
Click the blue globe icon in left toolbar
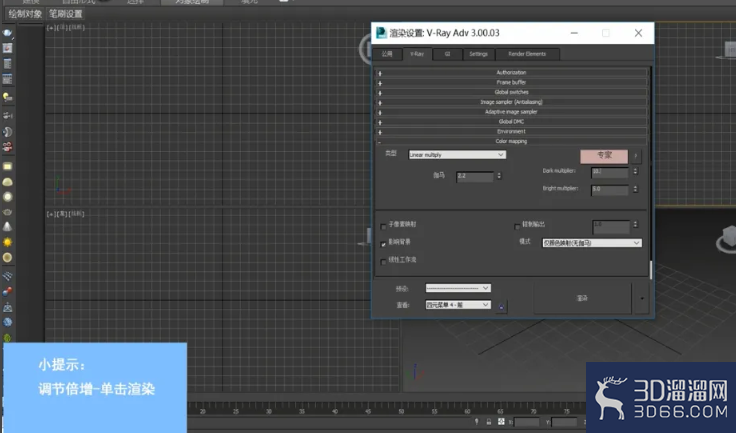[7, 322]
